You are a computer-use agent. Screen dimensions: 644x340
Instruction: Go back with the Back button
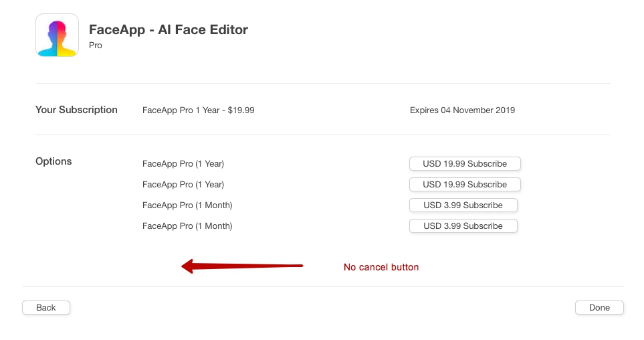pos(46,308)
